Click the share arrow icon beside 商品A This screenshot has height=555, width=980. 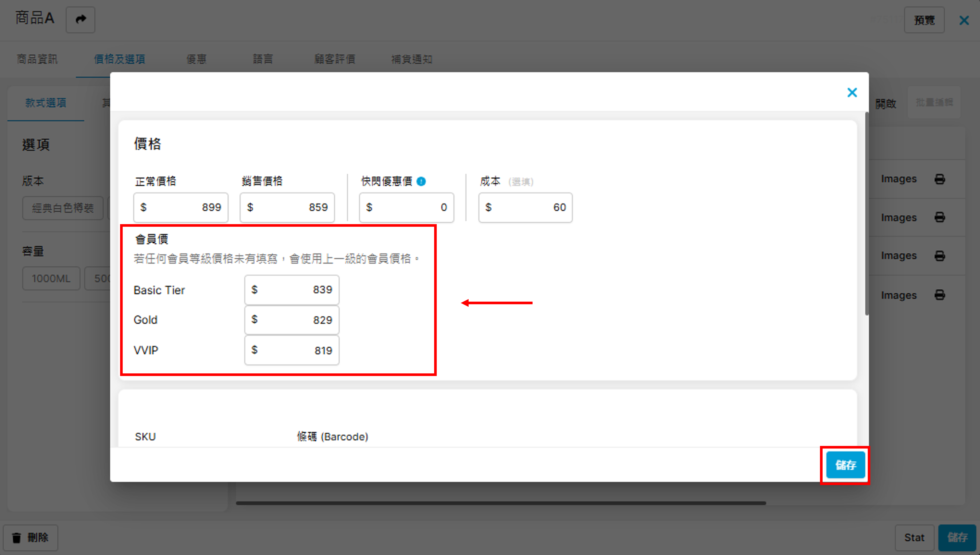80,20
